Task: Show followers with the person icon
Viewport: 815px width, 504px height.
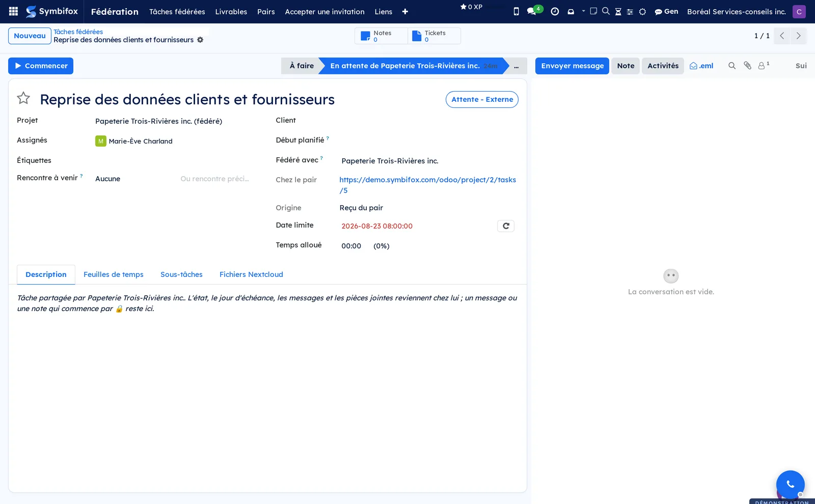Action: coord(763,66)
